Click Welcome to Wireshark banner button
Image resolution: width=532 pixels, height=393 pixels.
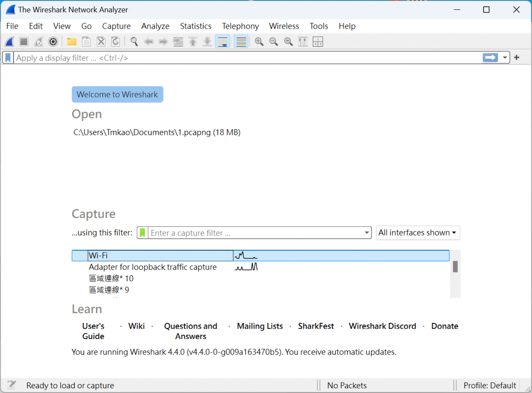[x=117, y=94]
